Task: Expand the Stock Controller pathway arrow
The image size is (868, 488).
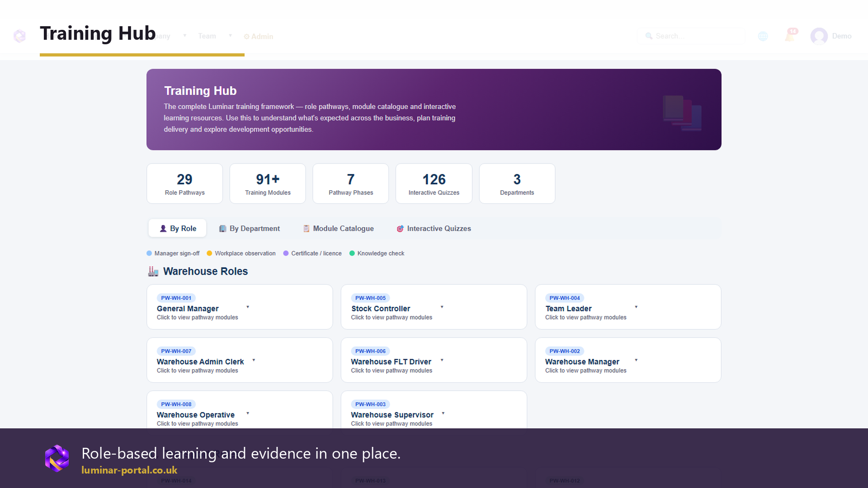Action: (442, 307)
